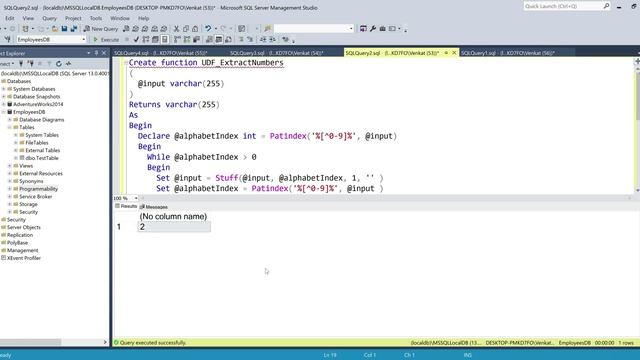Click the Copy icon in toolbar

pyautogui.click(x=186, y=29)
